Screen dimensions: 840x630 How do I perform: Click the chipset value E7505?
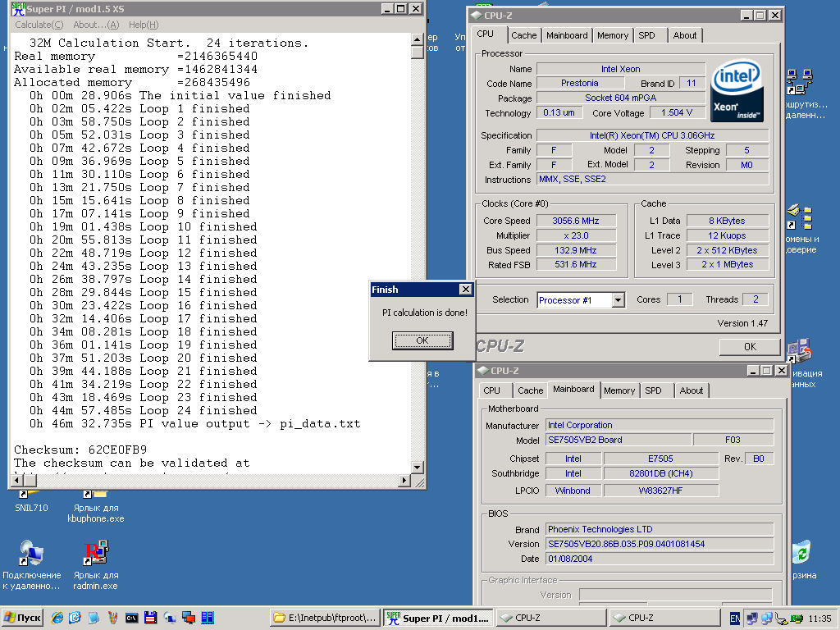(x=661, y=459)
